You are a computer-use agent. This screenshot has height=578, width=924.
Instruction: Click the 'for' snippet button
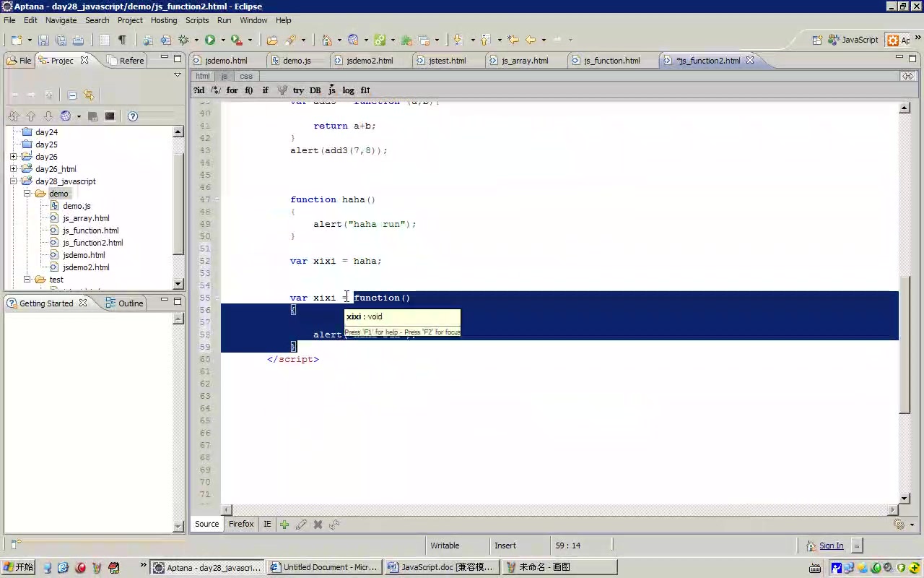coord(232,90)
